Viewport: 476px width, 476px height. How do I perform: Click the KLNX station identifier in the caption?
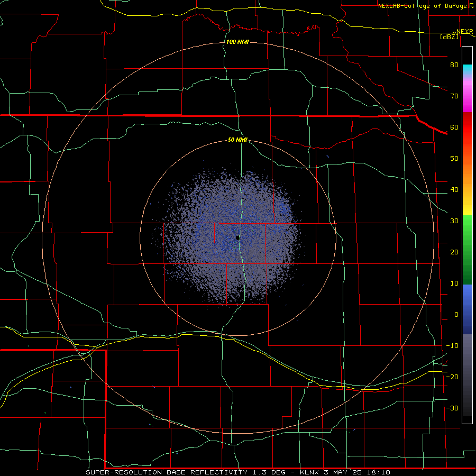point(309,472)
